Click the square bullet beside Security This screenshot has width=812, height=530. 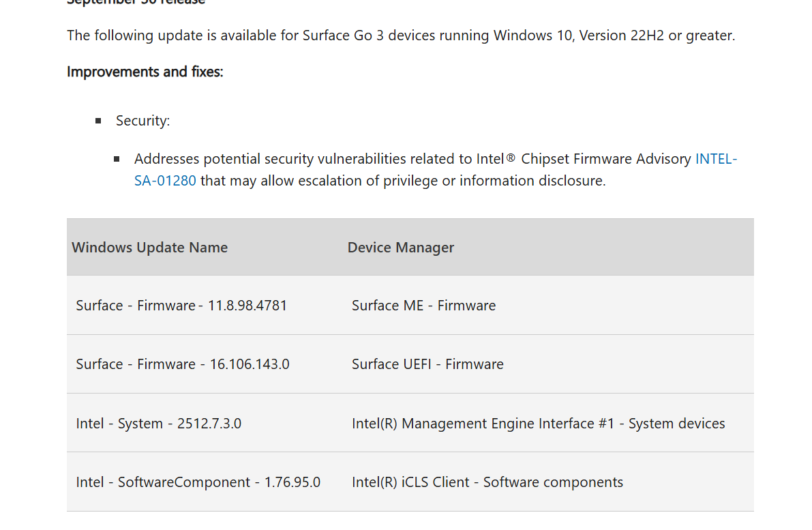(x=99, y=121)
